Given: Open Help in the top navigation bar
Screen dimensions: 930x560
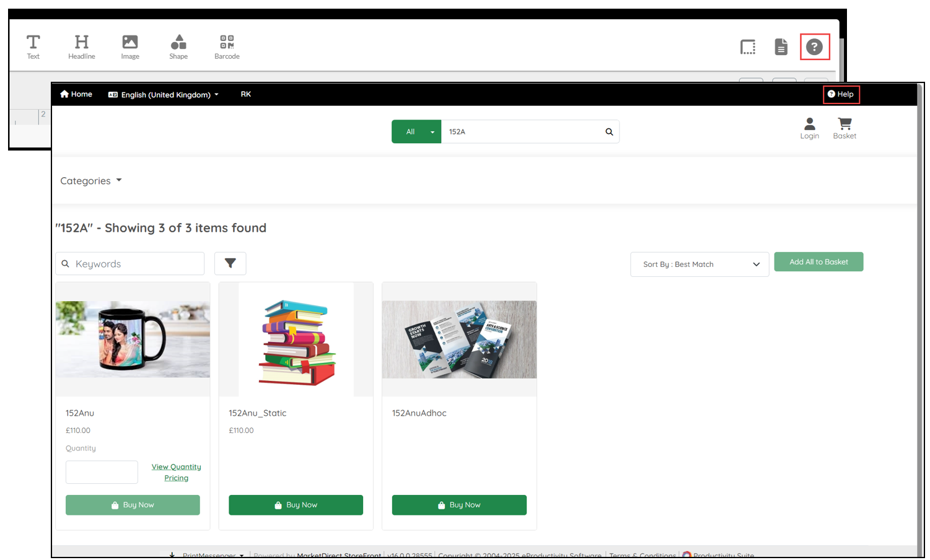Looking at the screenshot, I should pos(841,94).
